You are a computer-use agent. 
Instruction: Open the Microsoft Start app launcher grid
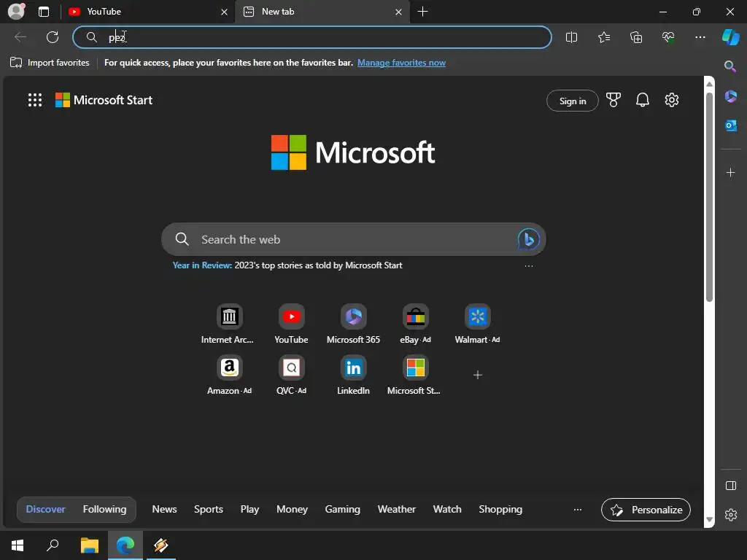35,100
